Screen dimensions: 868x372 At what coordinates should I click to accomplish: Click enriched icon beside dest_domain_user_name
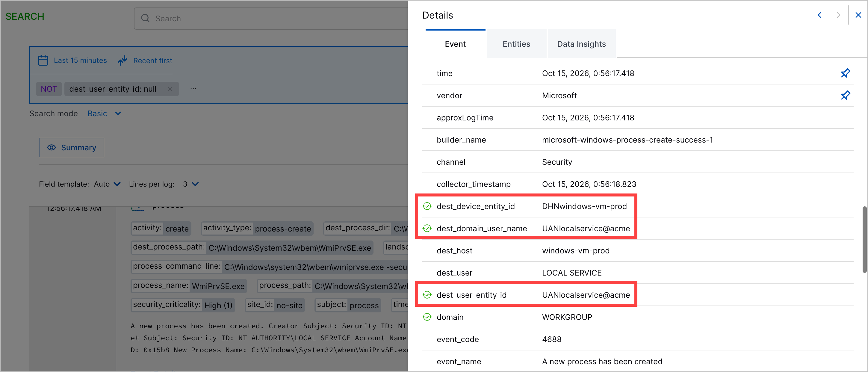[x=427, y=229]
